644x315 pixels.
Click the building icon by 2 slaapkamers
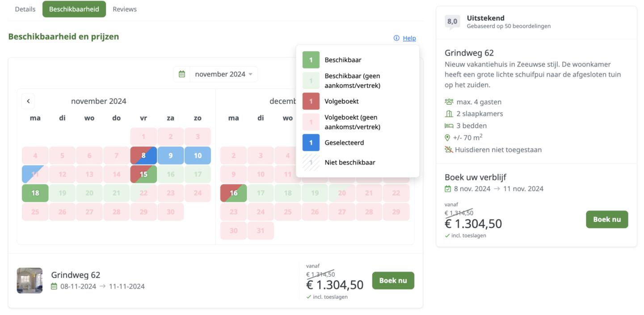click(449, 114)
